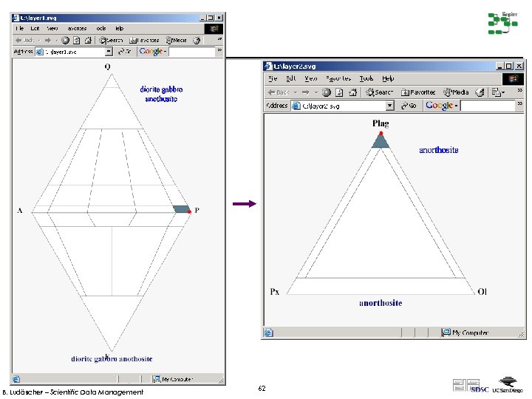This screenshot has width=532, height=399.
Task: Click My Computer zone icon in layer1.svg status bar
Action: [x=156, y=379]
